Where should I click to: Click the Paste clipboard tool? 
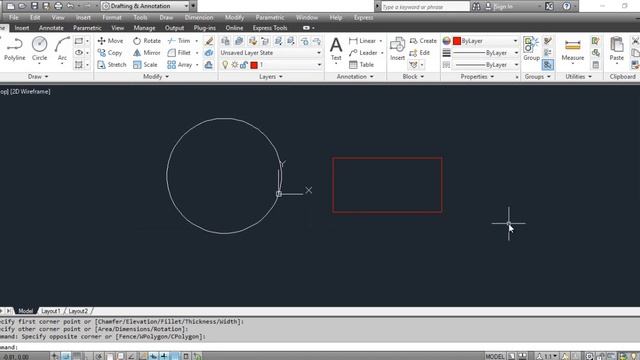coord(616,49)
